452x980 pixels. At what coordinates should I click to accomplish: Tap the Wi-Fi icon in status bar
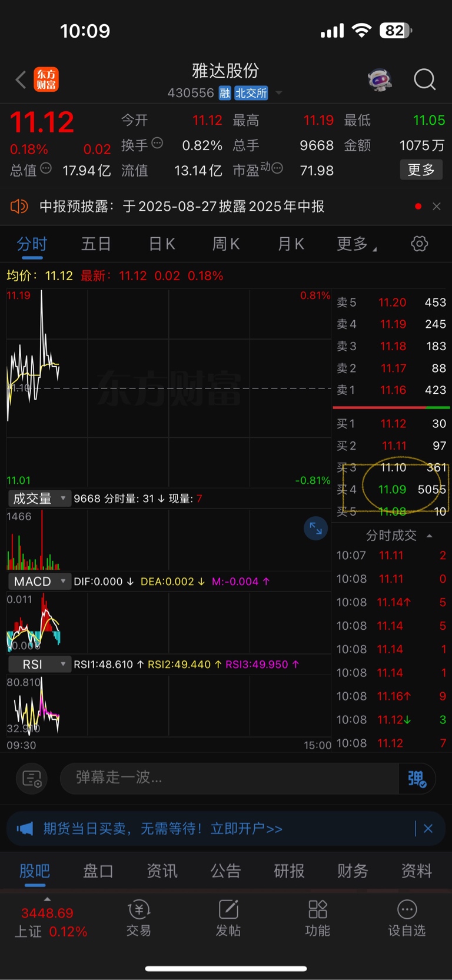(362, 31)
